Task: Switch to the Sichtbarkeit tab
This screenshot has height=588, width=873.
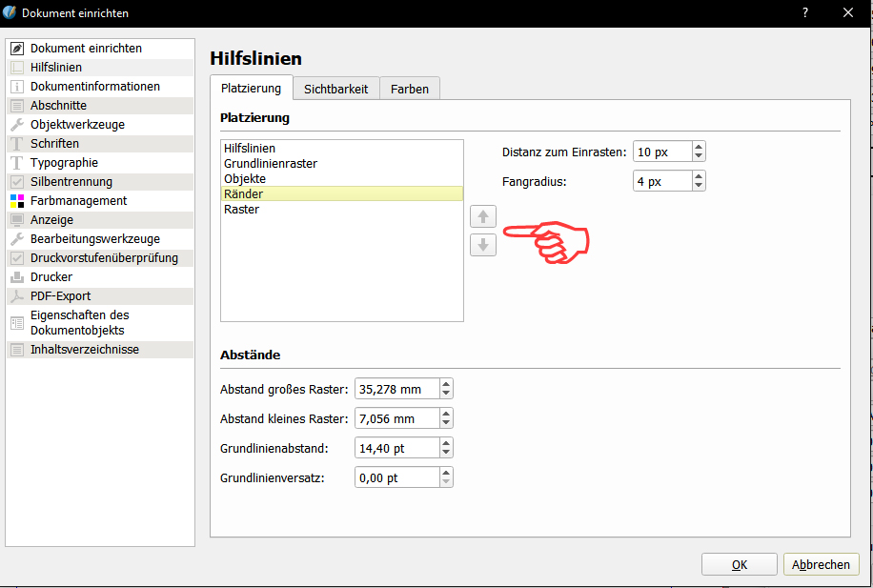Action: point(336,89)
